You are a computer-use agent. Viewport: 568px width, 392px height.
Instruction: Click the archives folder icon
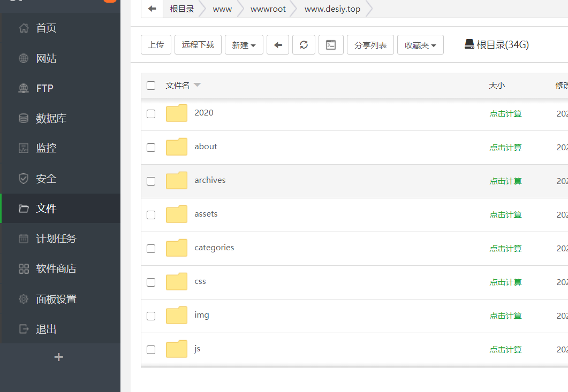177,180
